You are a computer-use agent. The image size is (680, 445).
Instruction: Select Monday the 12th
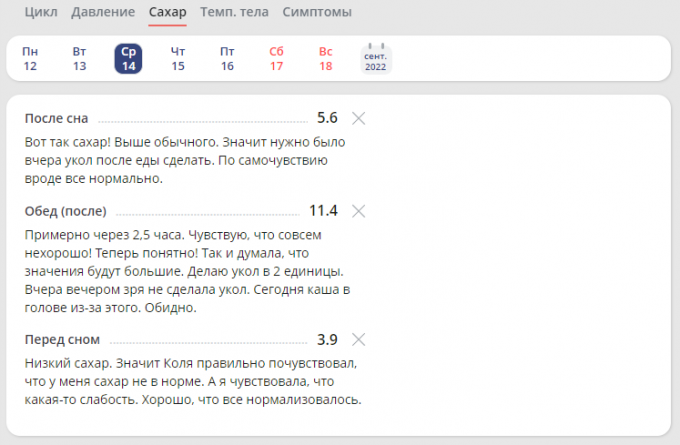point(30,59)
